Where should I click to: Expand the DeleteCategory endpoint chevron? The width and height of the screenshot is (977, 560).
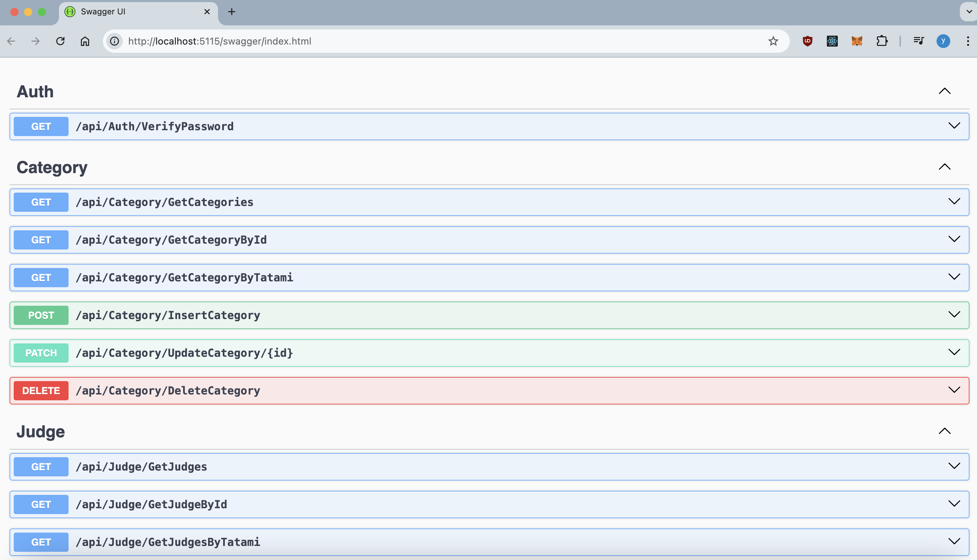point(954,390)
